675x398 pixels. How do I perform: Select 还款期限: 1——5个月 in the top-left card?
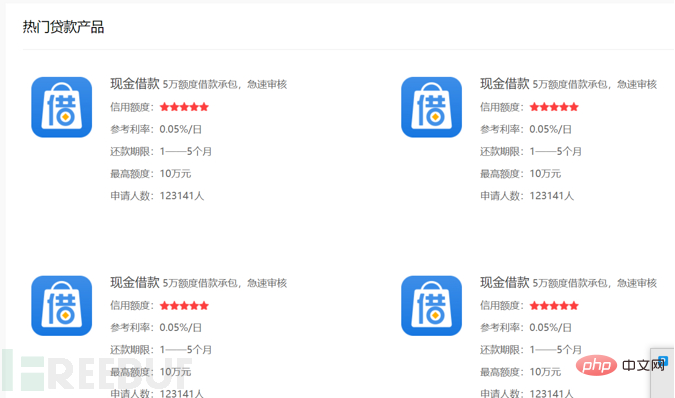[161, 151]
